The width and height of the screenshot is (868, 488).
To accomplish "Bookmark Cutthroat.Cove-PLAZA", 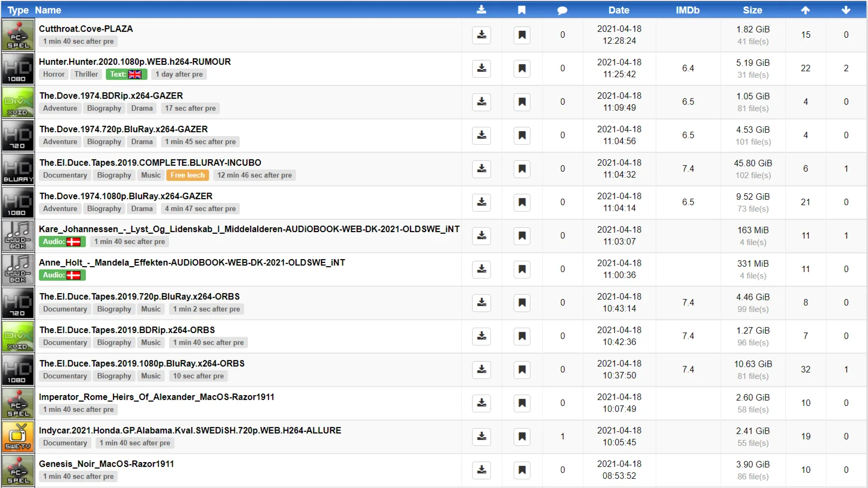I will (522, 35).
